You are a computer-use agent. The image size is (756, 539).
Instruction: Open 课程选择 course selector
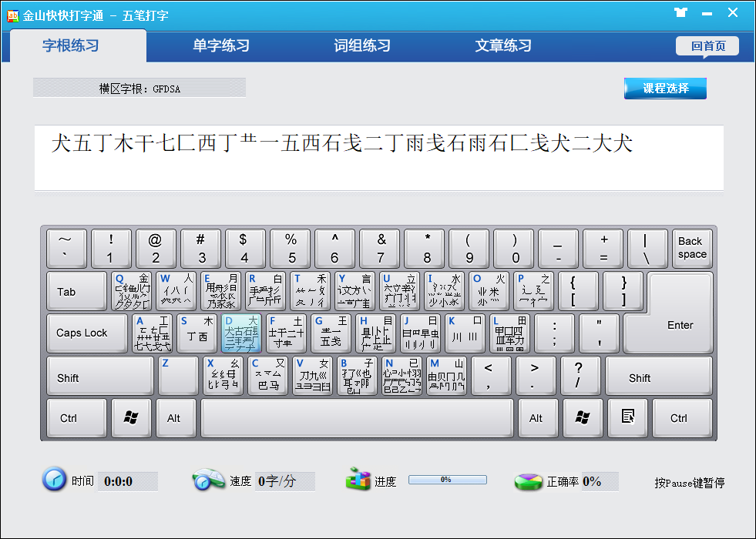pos(665,89)
